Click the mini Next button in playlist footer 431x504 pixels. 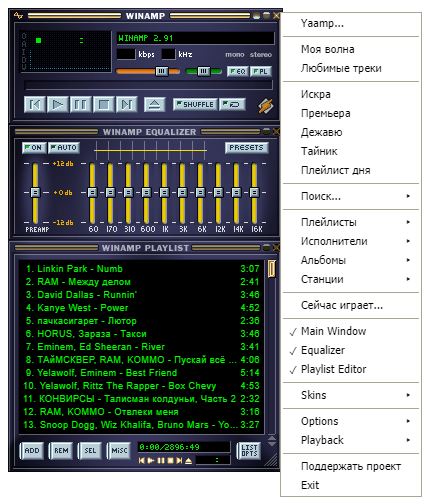pos(179,460)
